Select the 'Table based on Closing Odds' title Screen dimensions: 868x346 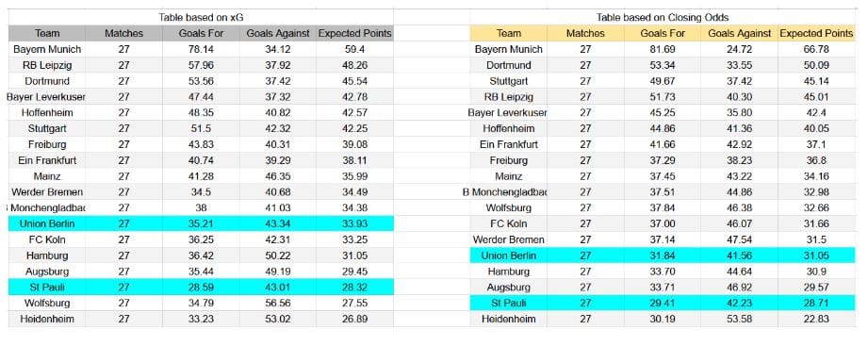[x=662, y=17]
